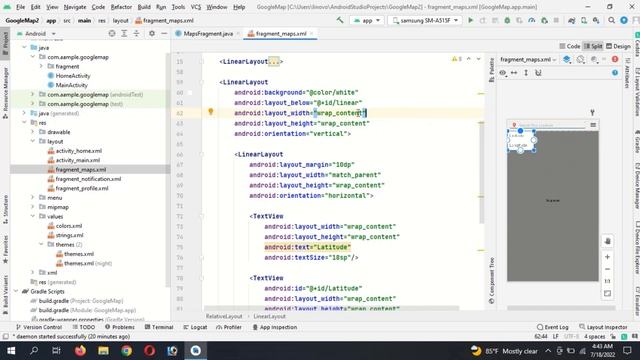Toggle view options eye icon

click(x=502, y=73)
